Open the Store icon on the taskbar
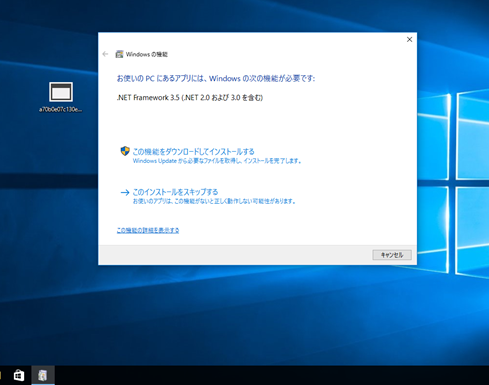Image resolution: width=489 pixels, height=385 pixels. (x=19, y=375)
